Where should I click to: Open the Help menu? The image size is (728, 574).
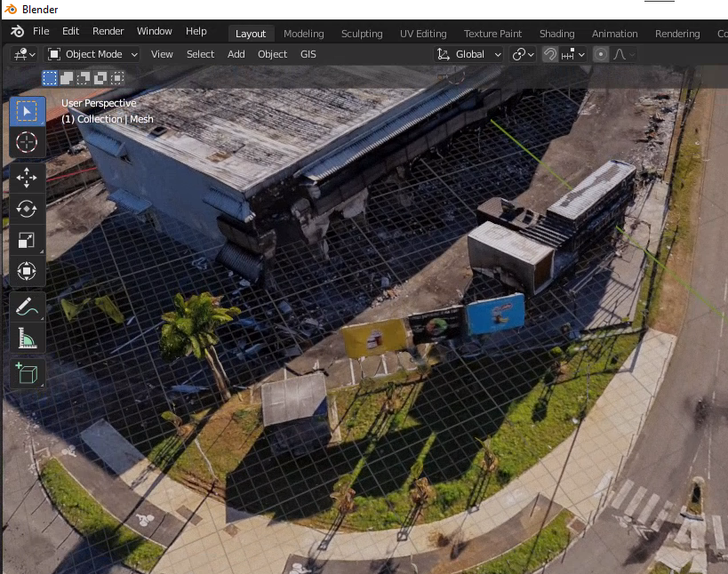196,31
